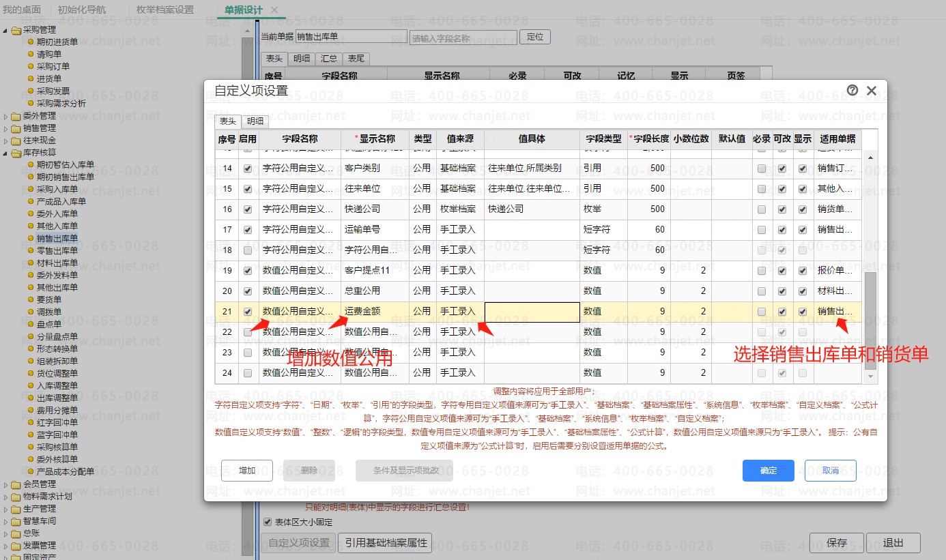The width and height of the screenshot is (946, 560).
Task: Open the 汇总 tab in 单据设计
Action: tap(329, 59)
